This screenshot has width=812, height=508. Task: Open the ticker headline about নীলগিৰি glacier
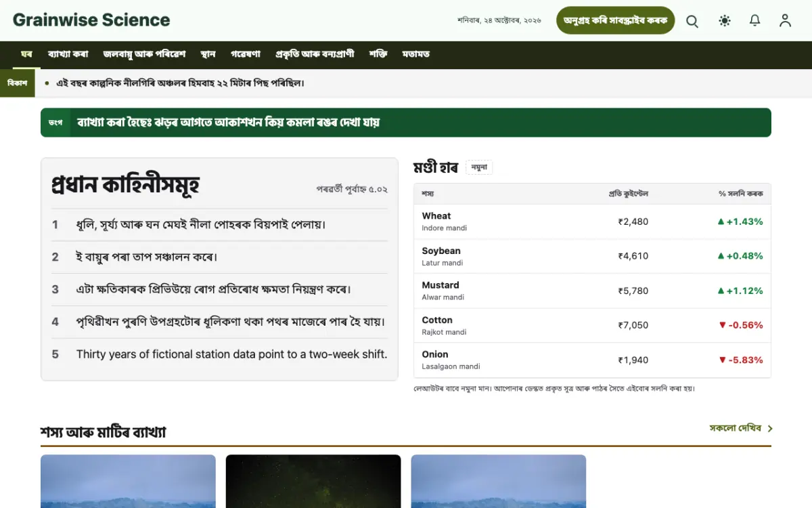pyautogui.click(x=180, y=83)
